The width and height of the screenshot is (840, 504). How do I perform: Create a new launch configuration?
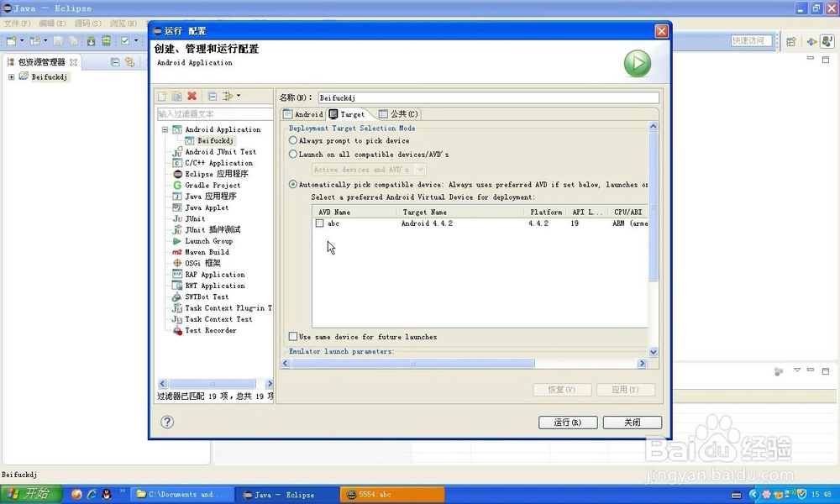point(162,97)
